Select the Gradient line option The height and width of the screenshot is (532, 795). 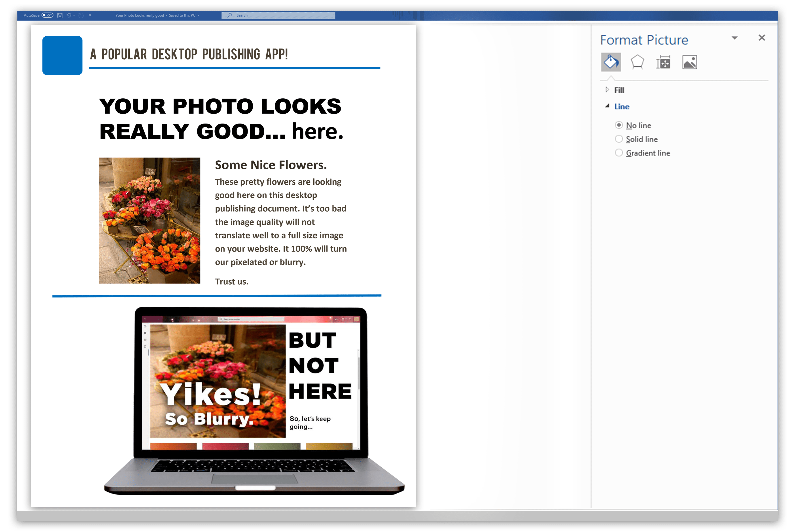619,153
